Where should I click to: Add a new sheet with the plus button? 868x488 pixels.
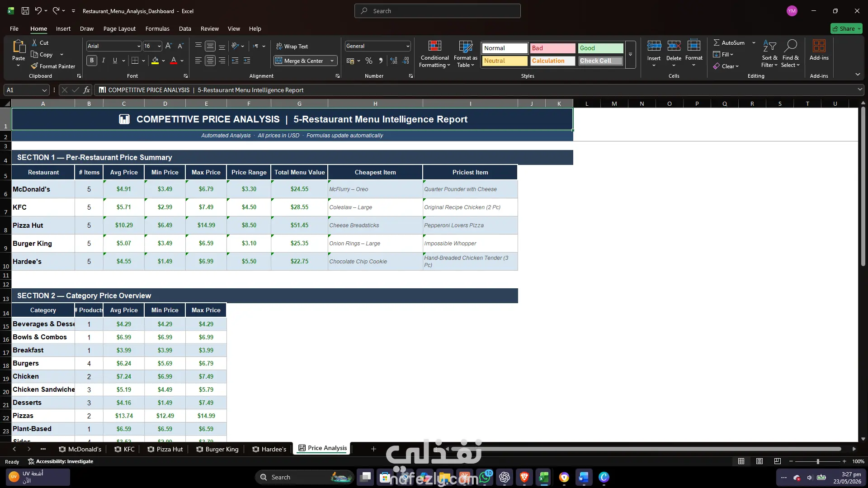pos(373,449)
